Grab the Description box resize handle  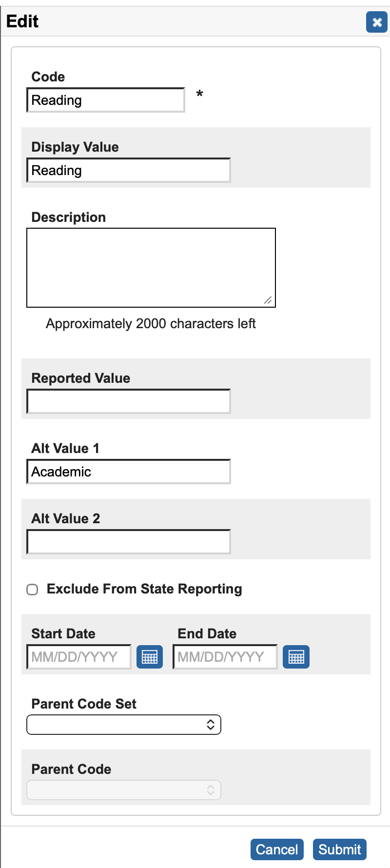(268, 300)
